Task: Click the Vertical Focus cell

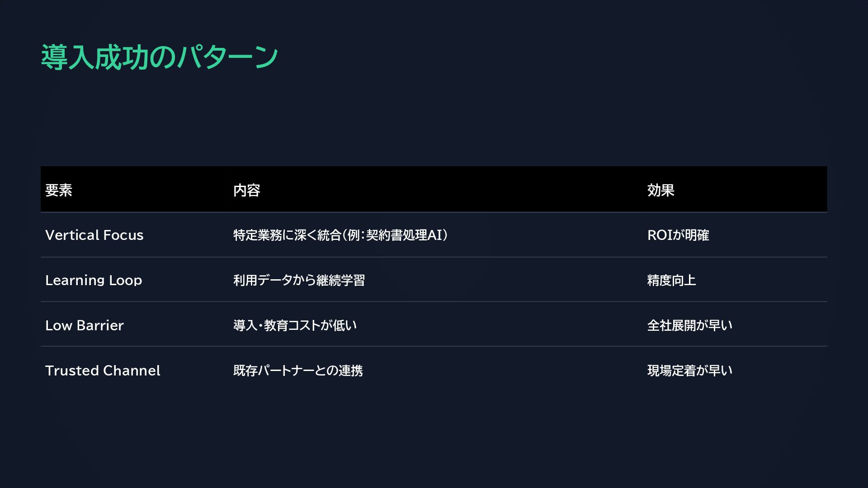Action: point(94,235)
